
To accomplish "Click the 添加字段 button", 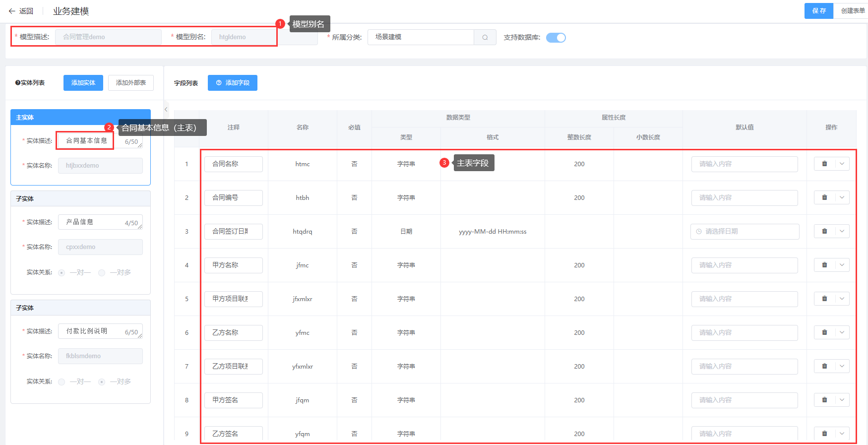I will click(x=232, y=83).
